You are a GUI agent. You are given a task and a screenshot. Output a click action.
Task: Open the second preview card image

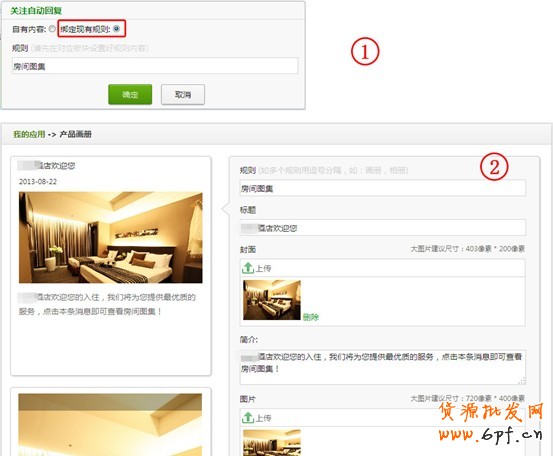click(110, 425)
